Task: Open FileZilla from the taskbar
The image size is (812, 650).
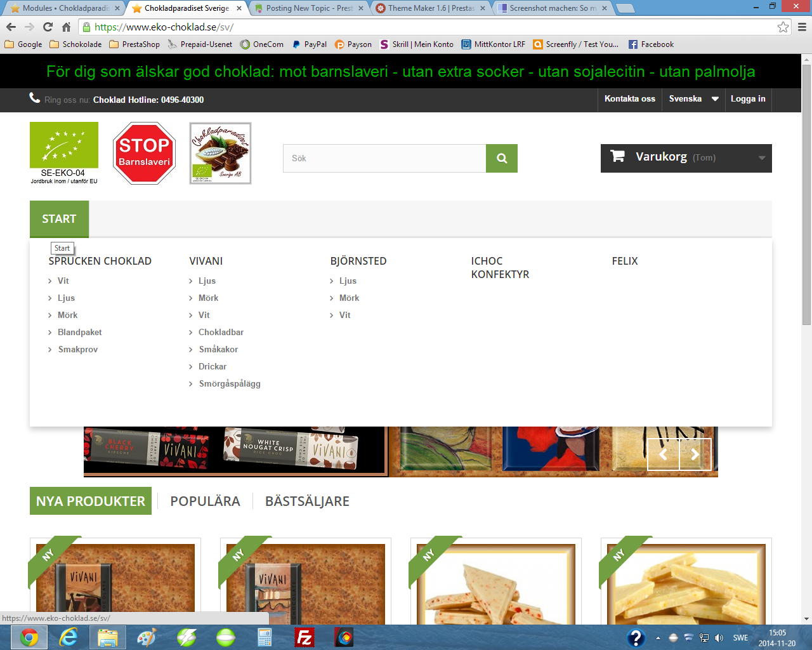Action: click(304, 637)
